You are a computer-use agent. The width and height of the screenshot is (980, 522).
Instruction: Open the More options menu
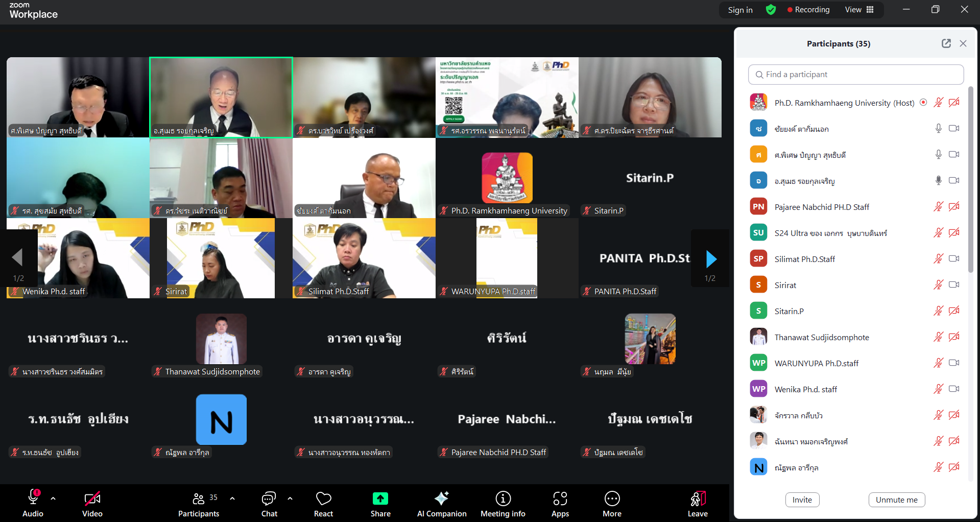(x=612, y=504)
